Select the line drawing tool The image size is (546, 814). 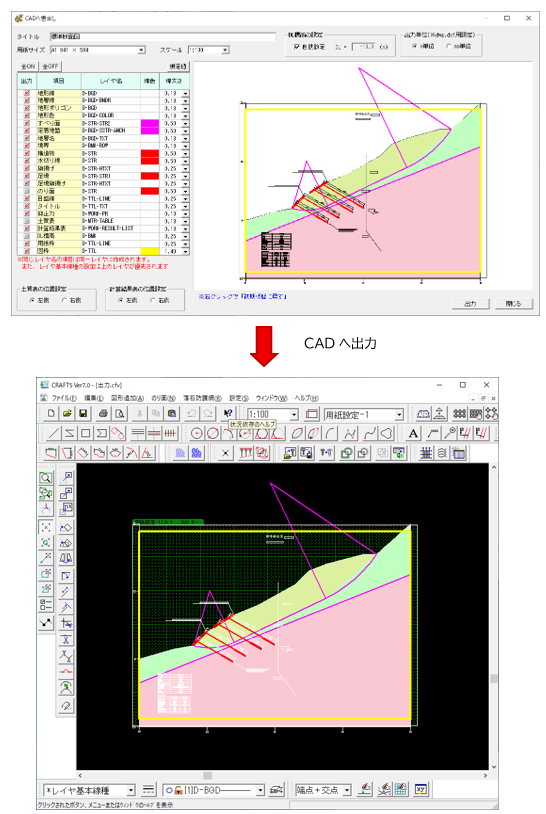(53, 433)
